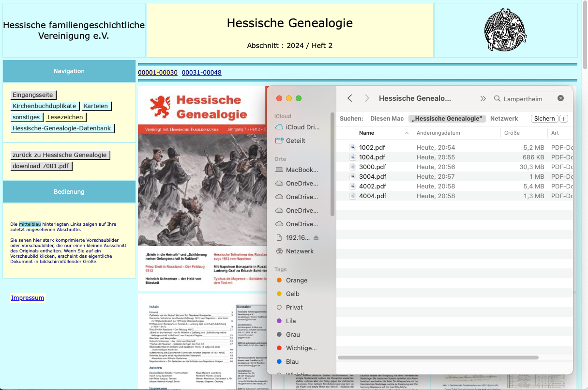
Task: Open the 00001-00030 page range link
Action: pos(158,73)
